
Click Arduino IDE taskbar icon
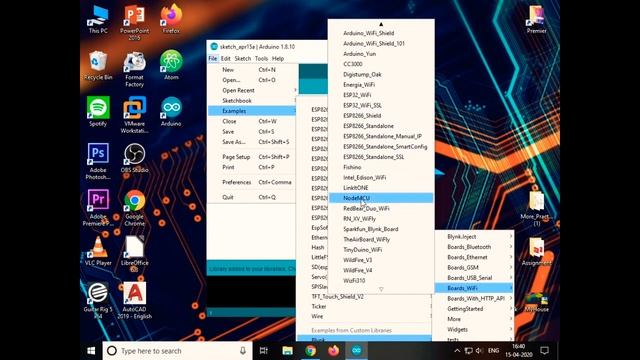(356, 351)
